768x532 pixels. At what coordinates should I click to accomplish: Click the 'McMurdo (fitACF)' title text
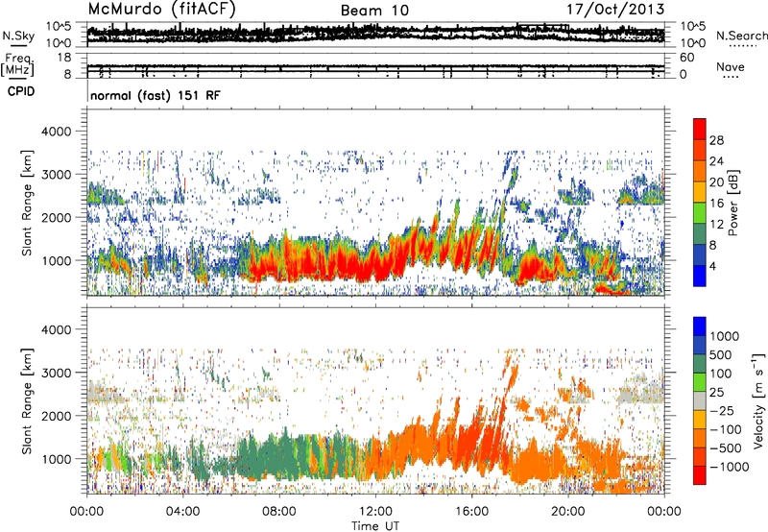(x=161, y=9)
